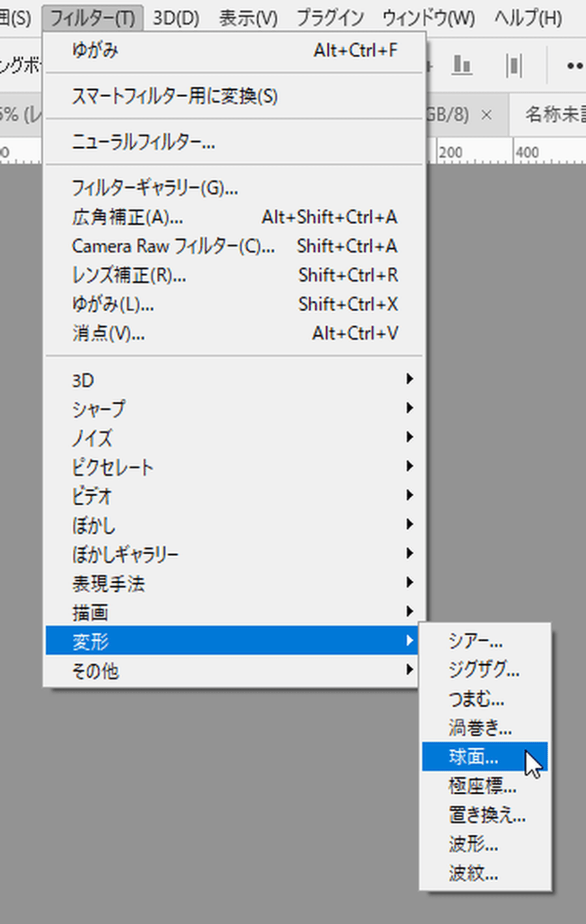This screenshot has width=586, height=924.
Task: Select スマートフィルター用に変換(S)
Action: pos(174,96)
